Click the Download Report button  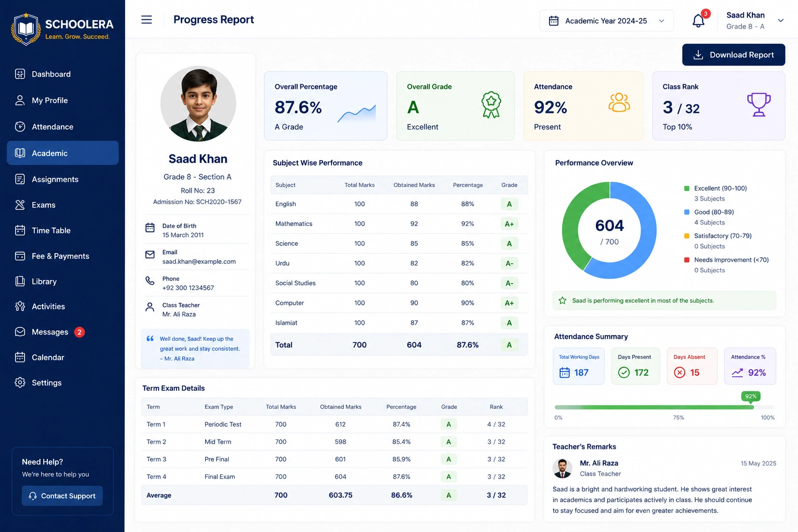tap(734, 55)
